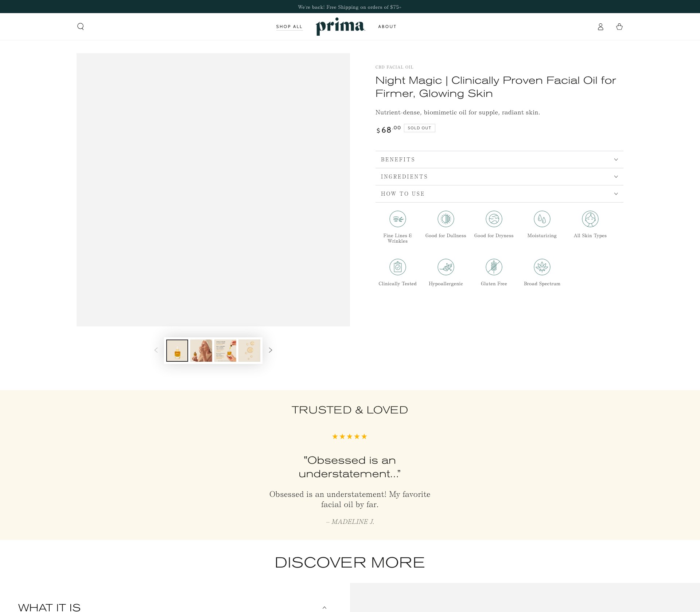Open the Shop All menu
The width and height of the screenshot is (700, 612).
pyautogui.click(x=289, y=27)
